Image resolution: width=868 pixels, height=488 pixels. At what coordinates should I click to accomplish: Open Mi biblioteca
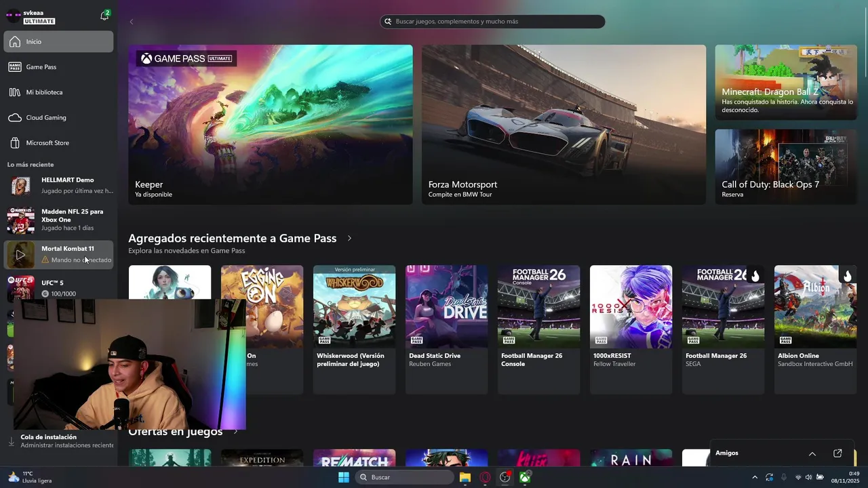click(x=58, y=92)
